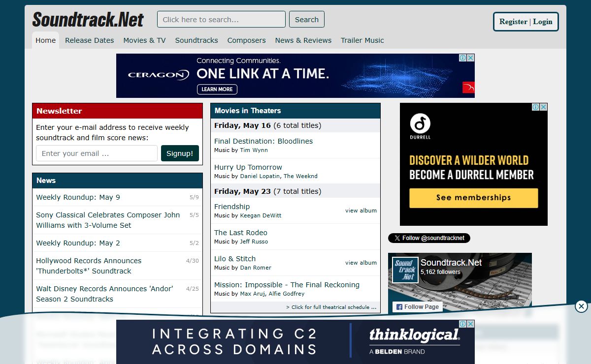Click the AdChoices info icon on Ceragon banner

coord(463,58)
